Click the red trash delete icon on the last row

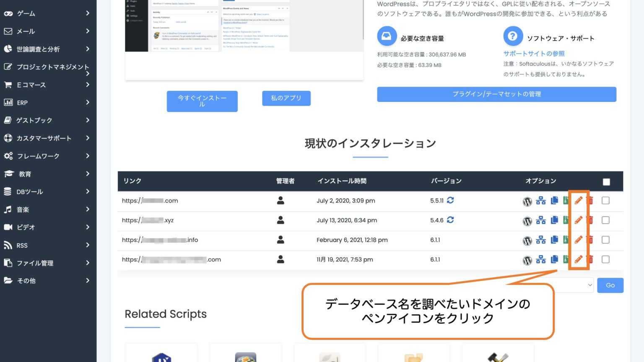pos(590,259)
